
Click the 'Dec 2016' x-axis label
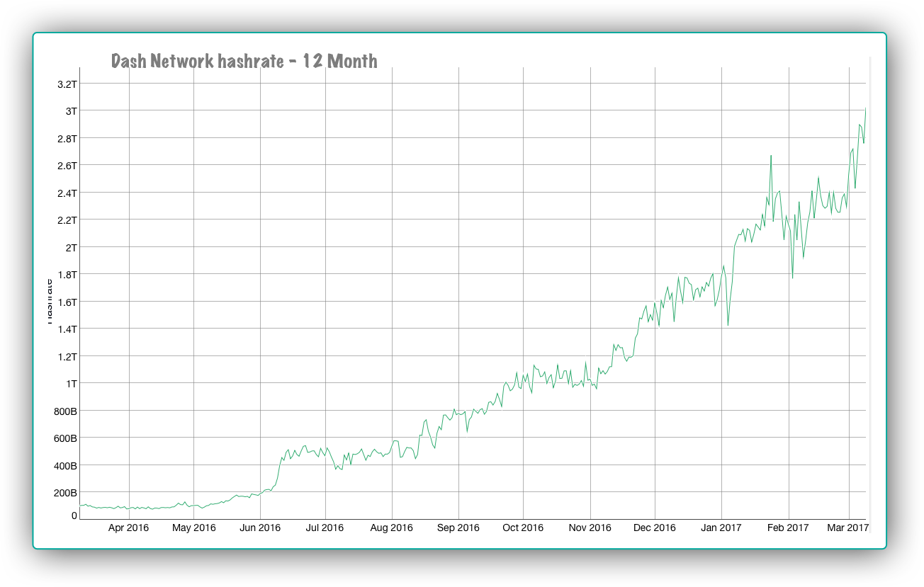(655, 528)
